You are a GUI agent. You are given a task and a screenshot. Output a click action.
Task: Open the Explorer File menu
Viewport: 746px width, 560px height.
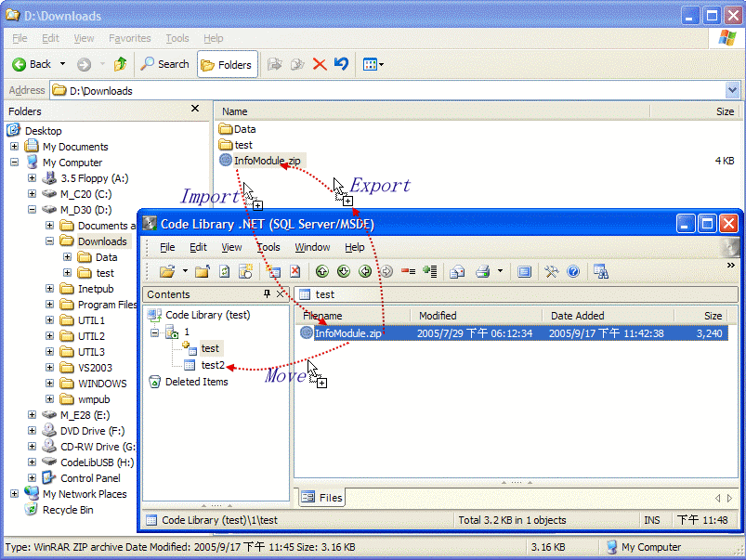pos(20,38)
